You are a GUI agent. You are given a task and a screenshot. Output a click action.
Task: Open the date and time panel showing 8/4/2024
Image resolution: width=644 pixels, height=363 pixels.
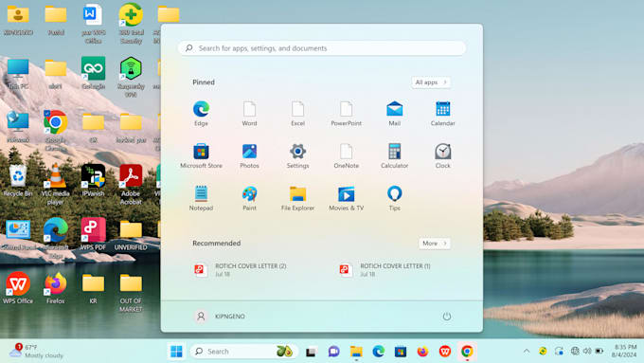coord(623,351)
